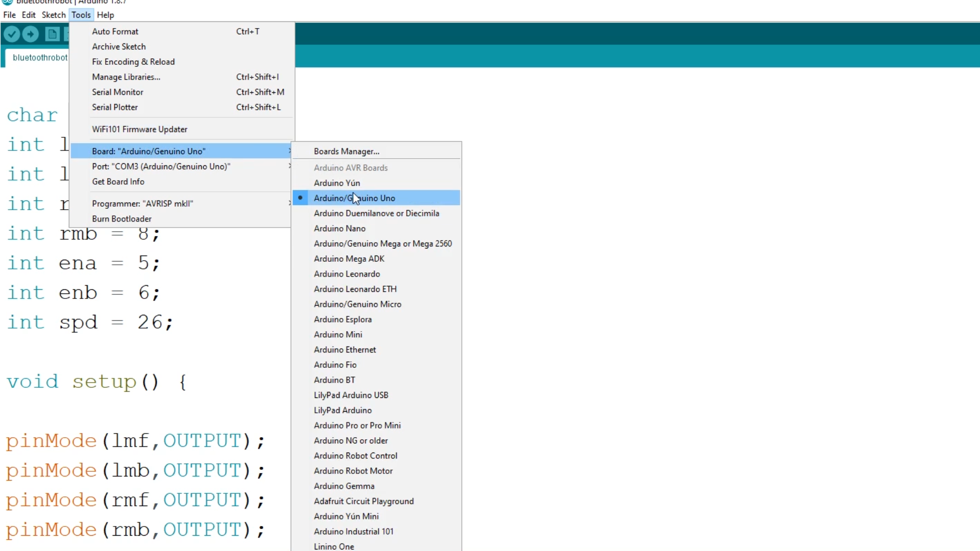Choose Arduino Fio board

(x=376, y=365)
